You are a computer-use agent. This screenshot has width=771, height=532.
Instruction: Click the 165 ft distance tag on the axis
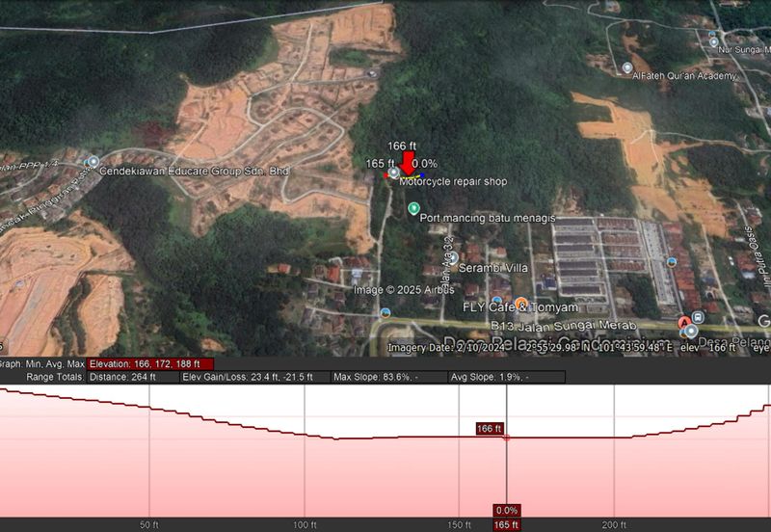pos(507,524)
